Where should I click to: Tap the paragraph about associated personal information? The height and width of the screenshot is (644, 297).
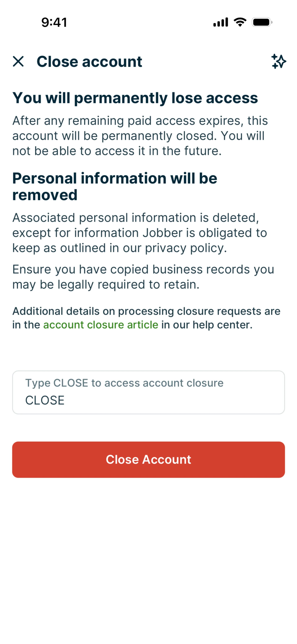coord(140,233)
